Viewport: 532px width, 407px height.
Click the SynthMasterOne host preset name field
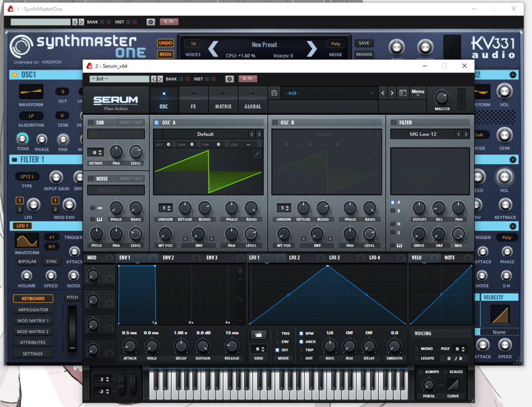point(41,22)
